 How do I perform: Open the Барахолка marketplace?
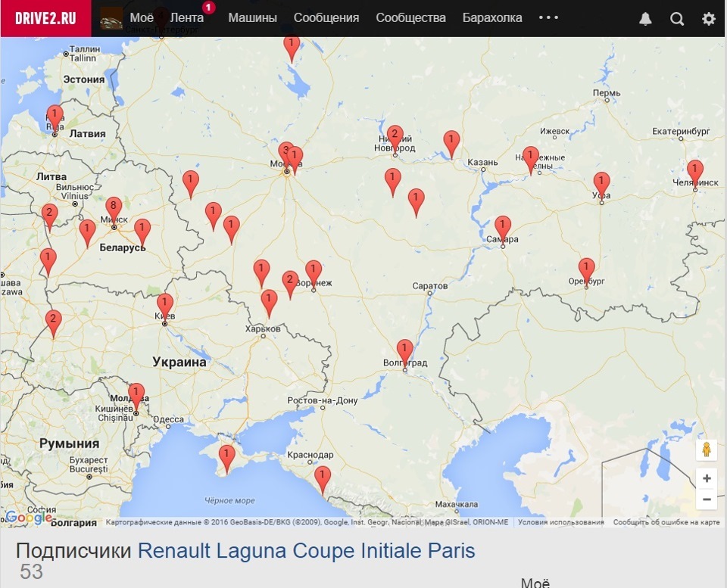pyautogui.click(x=492, y=17)
